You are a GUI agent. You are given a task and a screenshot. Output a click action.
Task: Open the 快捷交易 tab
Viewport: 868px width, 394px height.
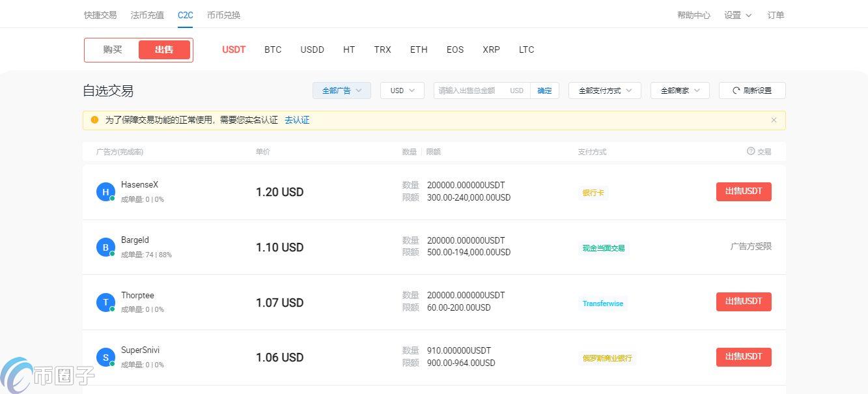pos(100,15)
